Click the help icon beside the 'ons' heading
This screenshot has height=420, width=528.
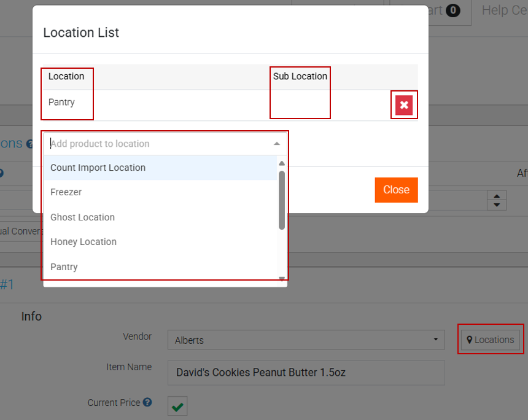29,144
